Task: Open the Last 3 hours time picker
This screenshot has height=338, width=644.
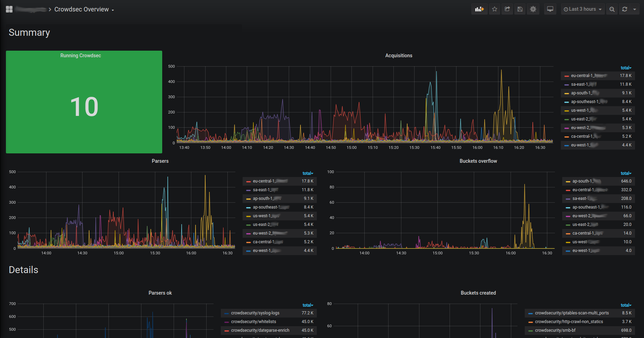Action: [x=583, y=9]
